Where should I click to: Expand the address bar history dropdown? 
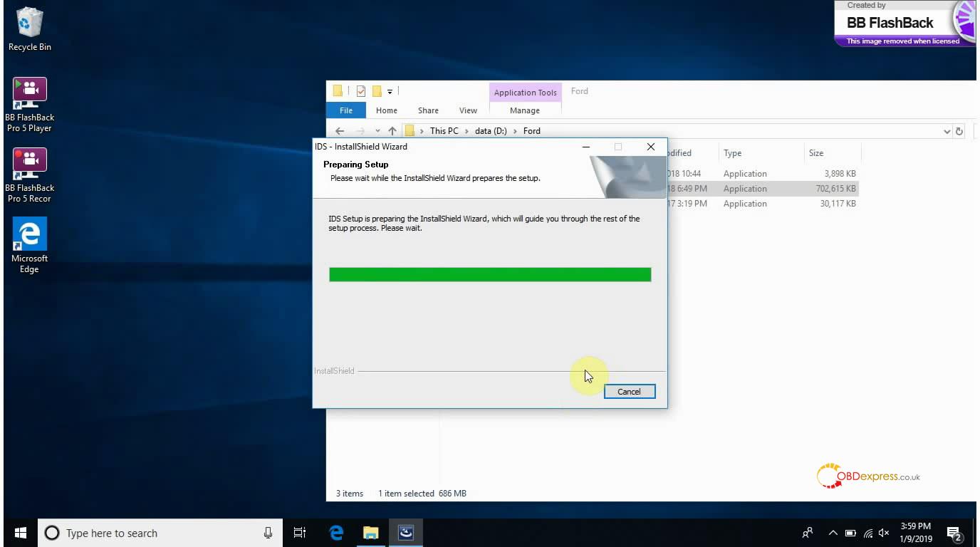(947, 131)
